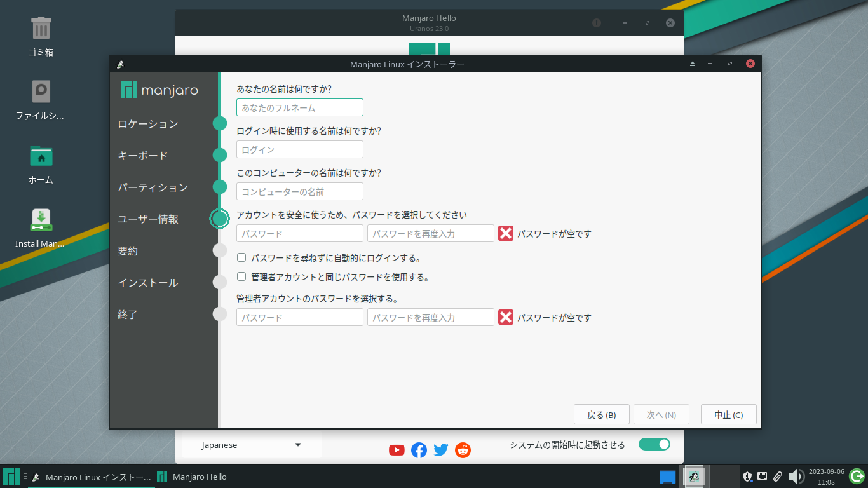868x488 pixels.
Task: Open the clipboard paperclip tray icon
Action: (777, 476)
